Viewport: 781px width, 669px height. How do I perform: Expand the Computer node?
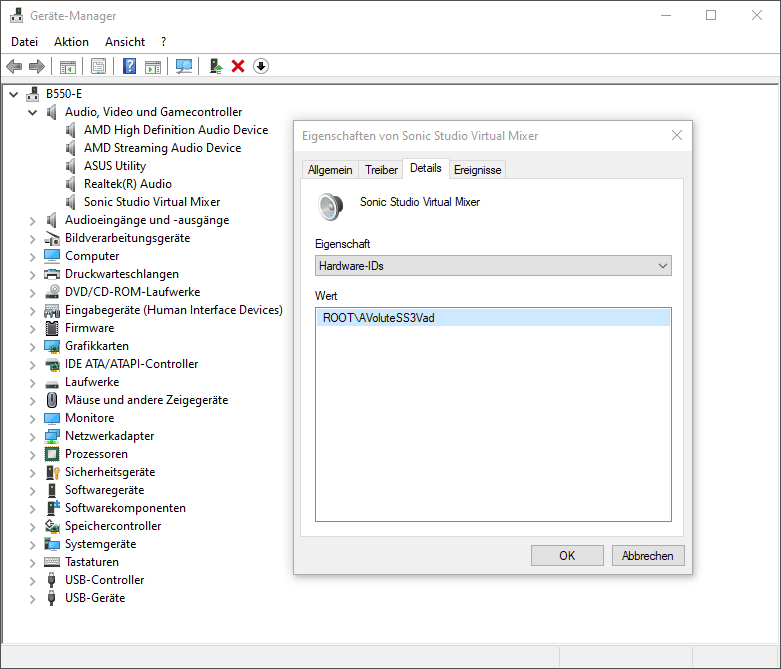pyautogui.click(x=32, y=256)
